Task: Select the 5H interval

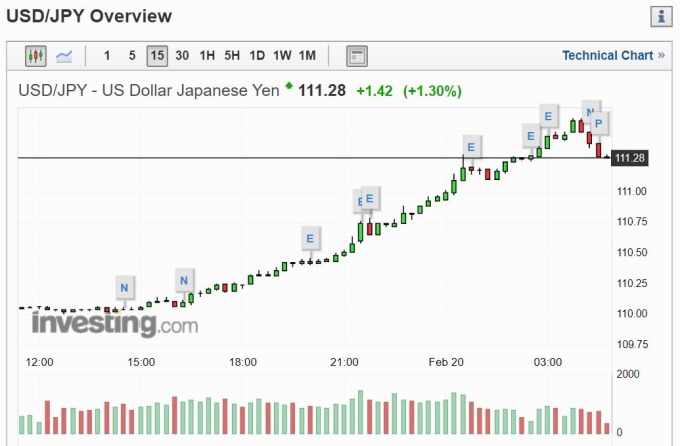Action: coord(232,56)
